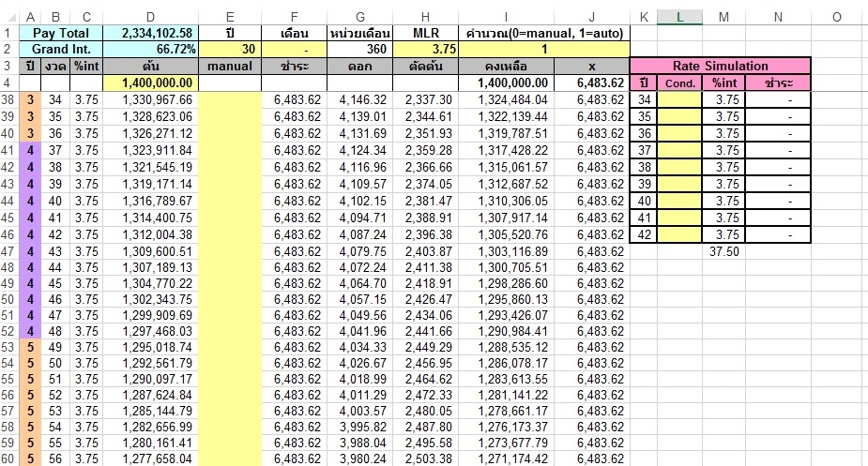Click principal cell 1,302,343.75
The width and height of the screenshot is (868, 466).
pyautogui.click(x=150, y=299)
